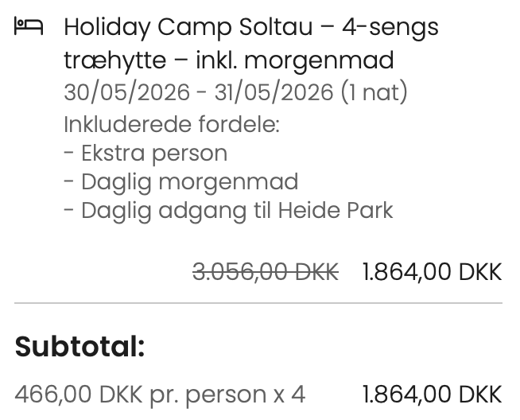Click the 'Subtotal:' heading
Viewport: 520px width, 420px height.
coord(80,347)
